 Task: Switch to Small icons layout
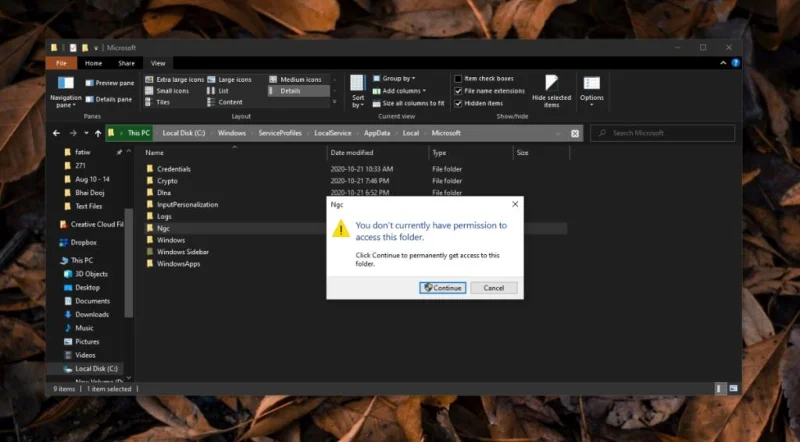[x=167, y=91]
